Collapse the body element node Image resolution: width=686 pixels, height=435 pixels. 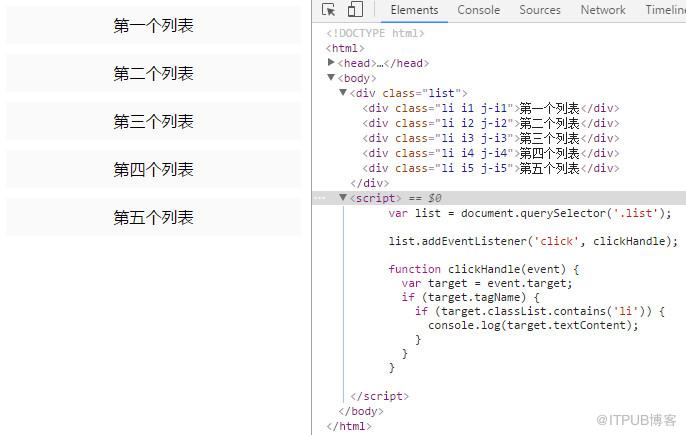point(331,77)
